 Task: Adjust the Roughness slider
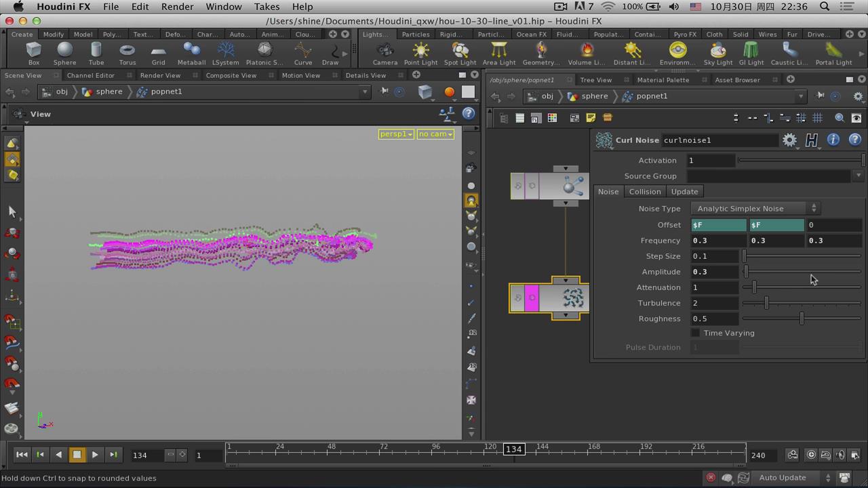[802, 319]
